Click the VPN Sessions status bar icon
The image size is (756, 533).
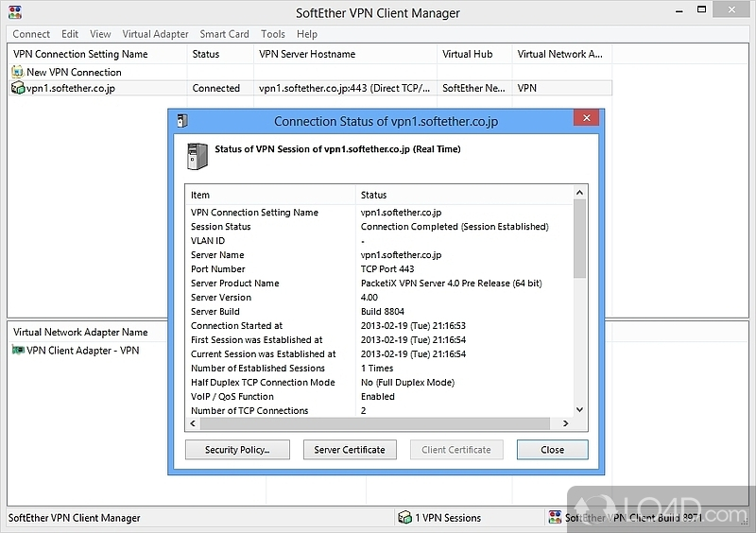(x=404, y=518)
